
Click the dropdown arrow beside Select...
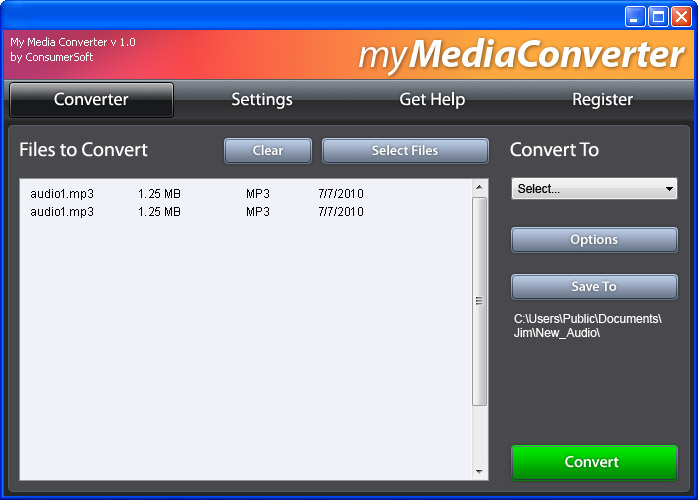[x=669, y=189]
